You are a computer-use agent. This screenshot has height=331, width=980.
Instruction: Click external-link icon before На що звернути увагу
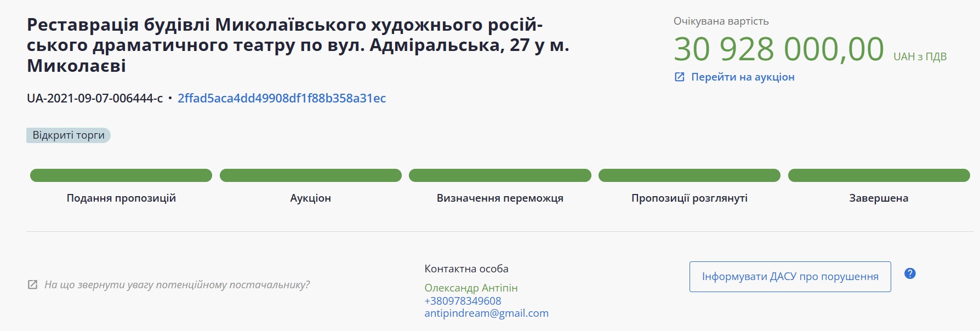tap(33, 285)
